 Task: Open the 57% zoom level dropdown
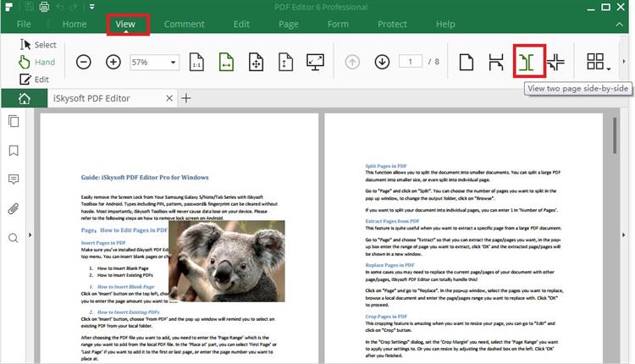(173, 63)
